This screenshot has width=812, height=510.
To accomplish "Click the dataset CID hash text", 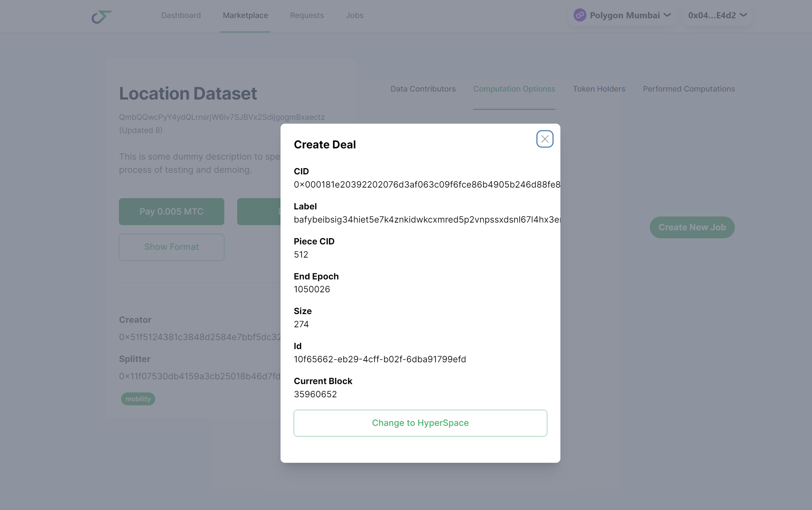I will [221, 117].
